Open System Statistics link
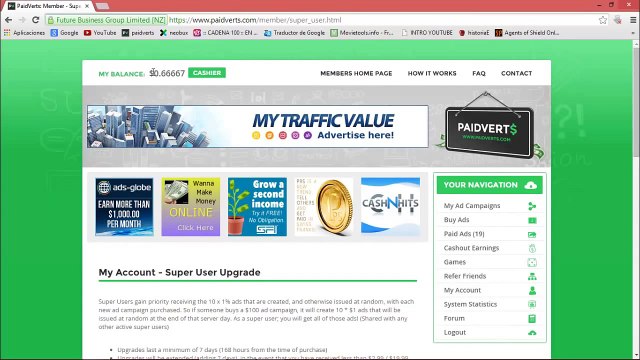Image resolution: width=640 pixels, height=360 pixels. point(470,304)
